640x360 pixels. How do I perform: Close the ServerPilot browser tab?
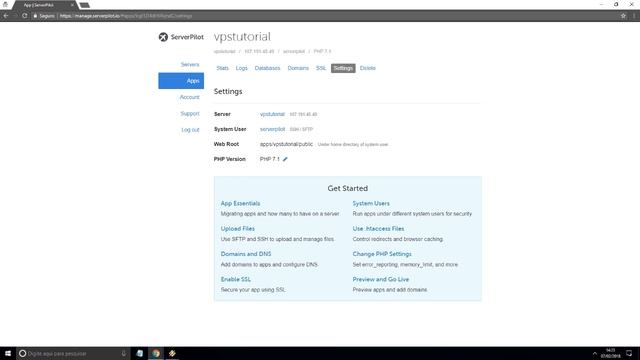pyautogui.click(x=72, y=5)
